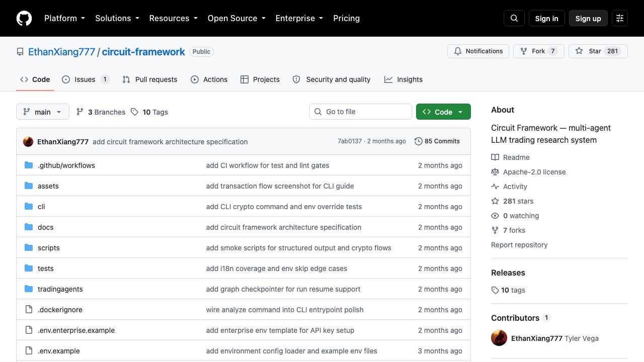Switch to Security and quality tab
Viewport: 644px width, 362px height.
click(332, 79)
